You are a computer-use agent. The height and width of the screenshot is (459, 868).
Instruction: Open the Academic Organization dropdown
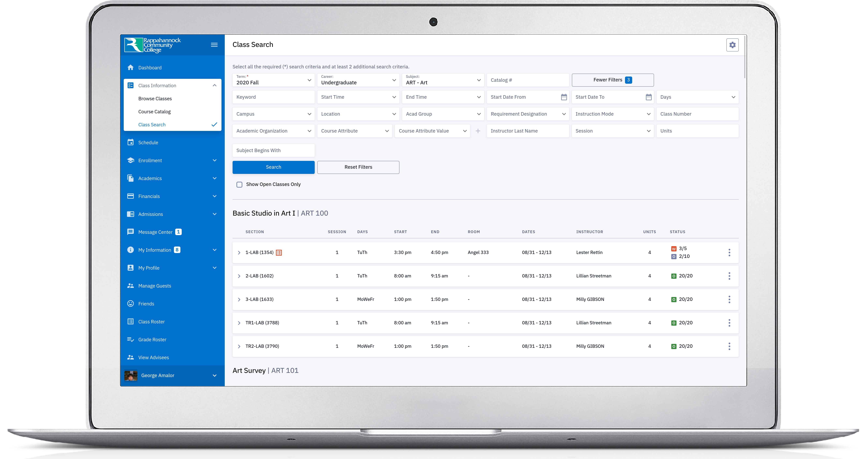(273, 131)
